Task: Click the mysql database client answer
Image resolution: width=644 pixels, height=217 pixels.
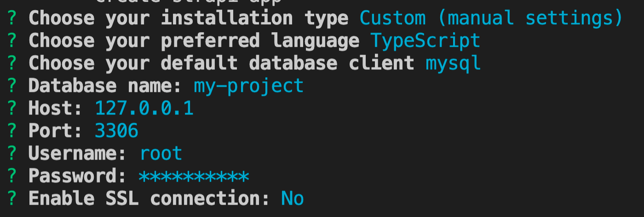Action: [x=454, y=64]
